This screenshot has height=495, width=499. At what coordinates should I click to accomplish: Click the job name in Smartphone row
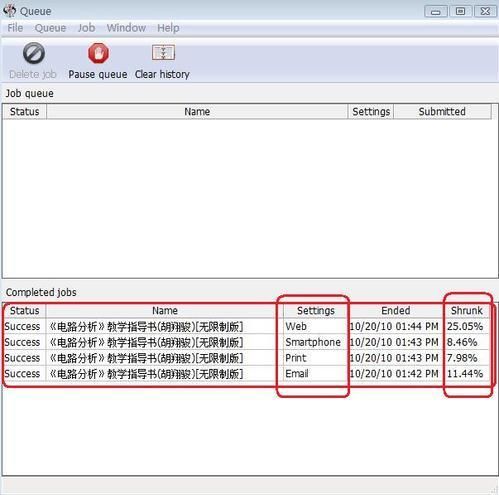(146, 342)
